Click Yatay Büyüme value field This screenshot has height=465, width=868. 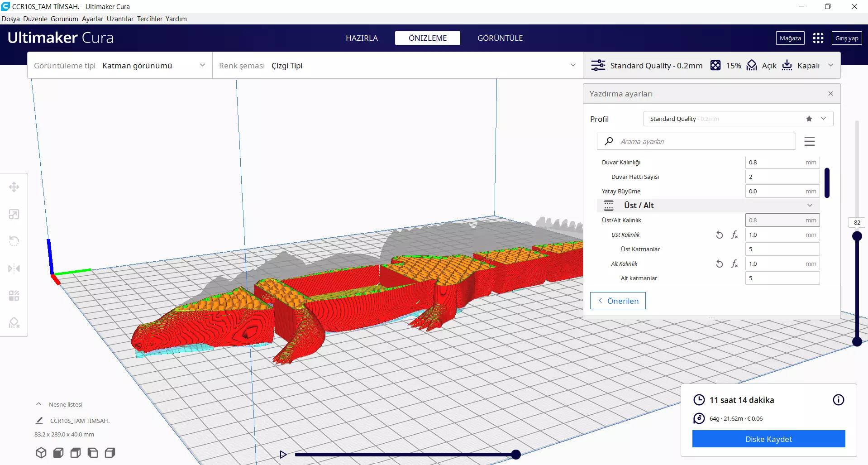point(782,191)
